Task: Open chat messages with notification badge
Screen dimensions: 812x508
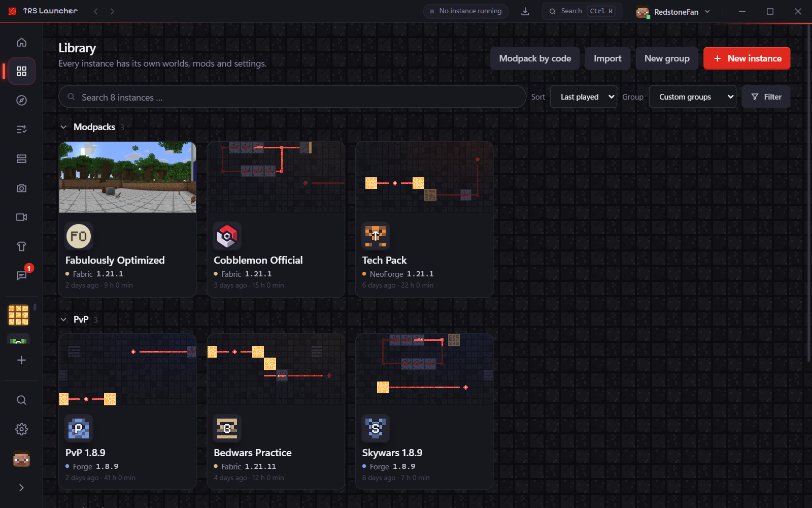Action: [21, 275]
